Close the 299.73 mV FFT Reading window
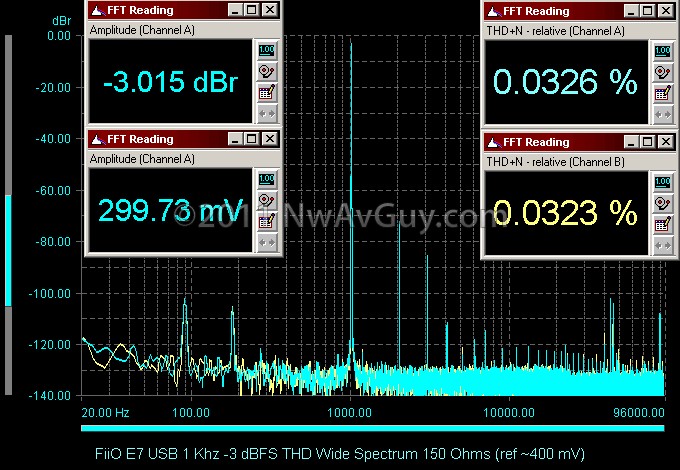This screenshot has height=470, width=680. click(x=270, y=139)
